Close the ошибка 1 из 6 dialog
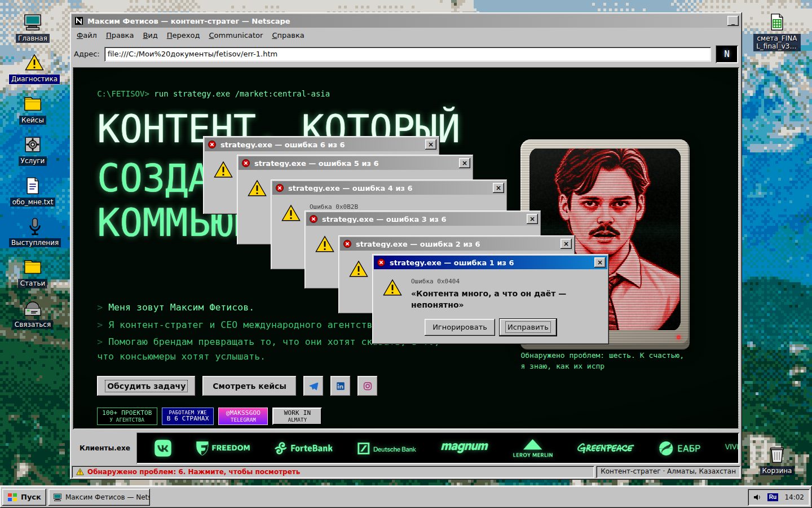This screenshot has width=812, height=508. 600,262
